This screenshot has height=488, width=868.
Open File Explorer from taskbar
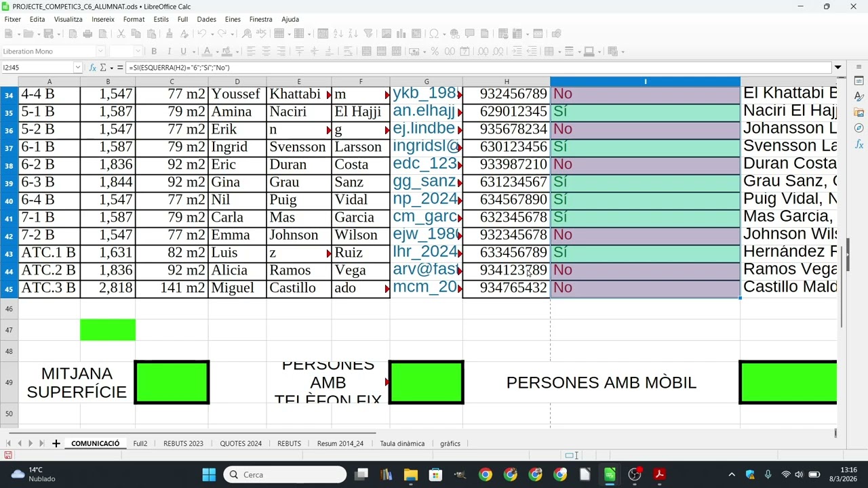[411, 474]
